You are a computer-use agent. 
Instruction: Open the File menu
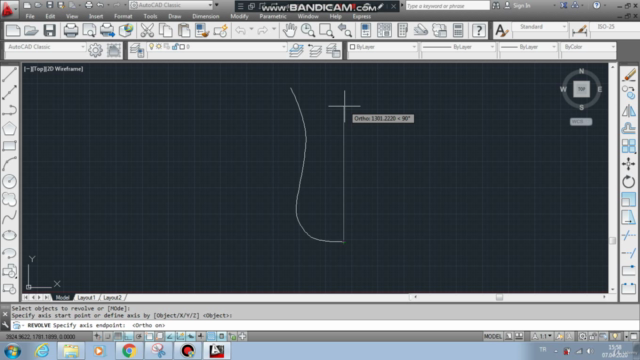30,16
